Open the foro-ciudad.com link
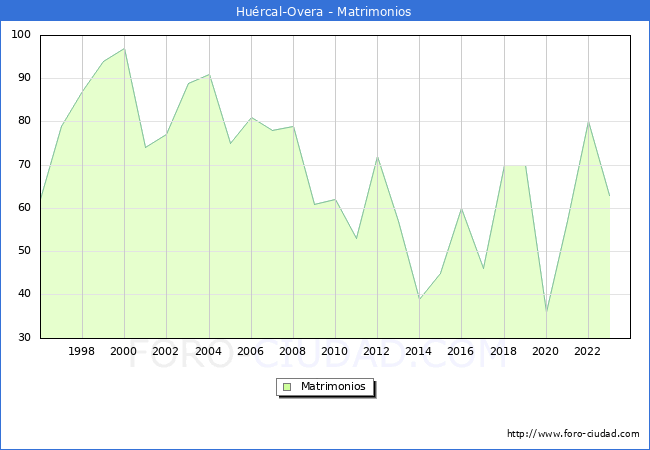 pyautogui.click(x=573, y=434)
